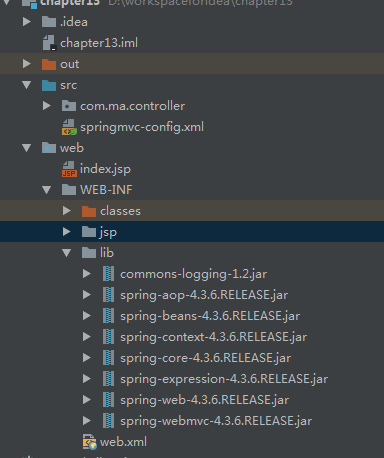Expand spring-aop-4.3.6.RELEASE.jar arrow
The image size is (384, 458).
pos(87,295)
